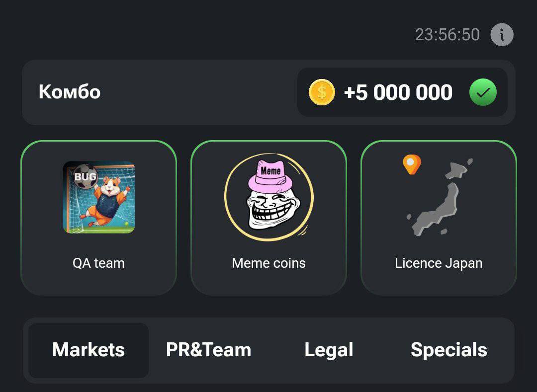Open the Licence Japan card
The height and width of the screenshot is (392, 537).
pyautogui.click(x=439, y=218)
